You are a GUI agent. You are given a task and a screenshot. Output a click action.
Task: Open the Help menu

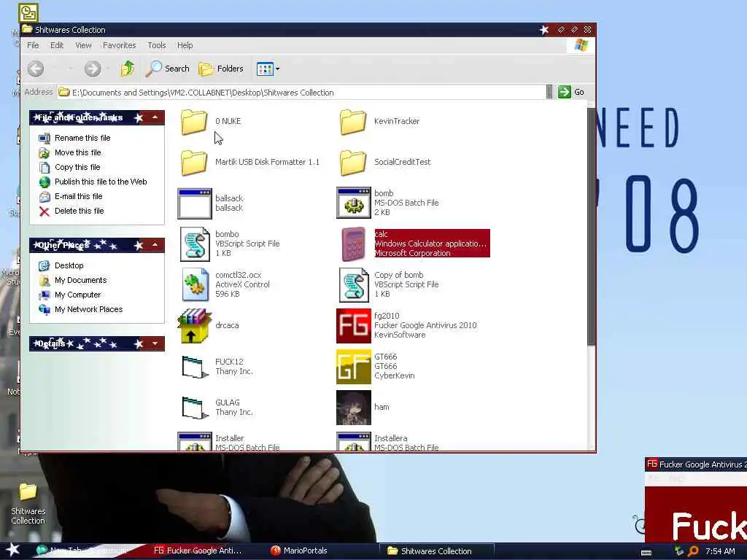tap(185, 45)
